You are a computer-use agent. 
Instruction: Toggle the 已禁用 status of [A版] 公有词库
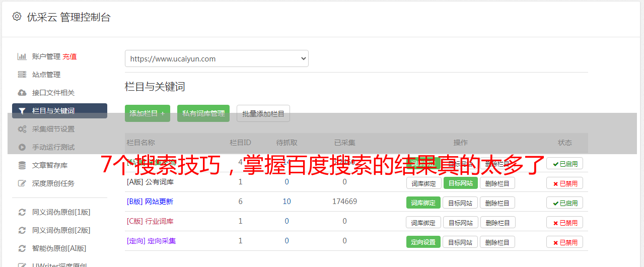click(564, 183)
